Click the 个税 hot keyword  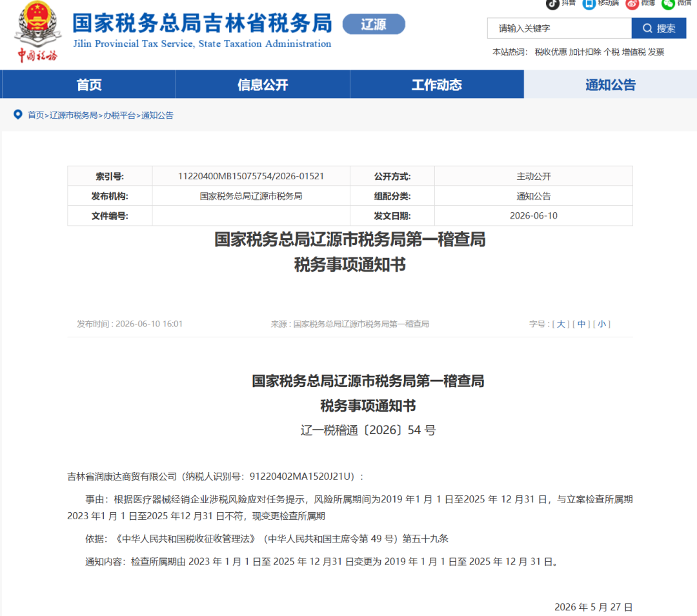611,52
